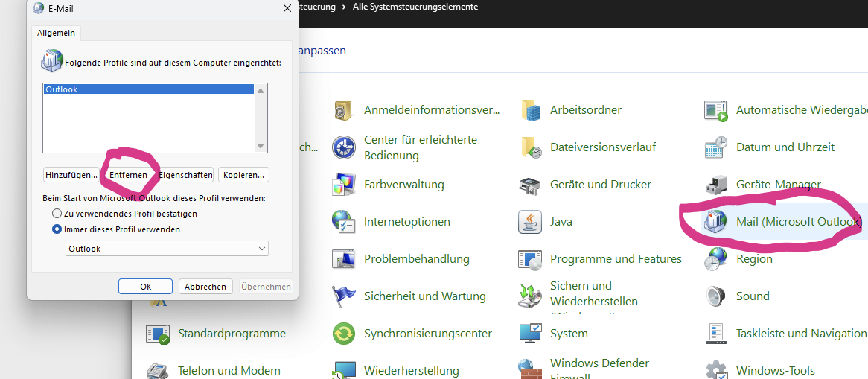
Task: Open the Programme und Features icon
Action: 530,259
